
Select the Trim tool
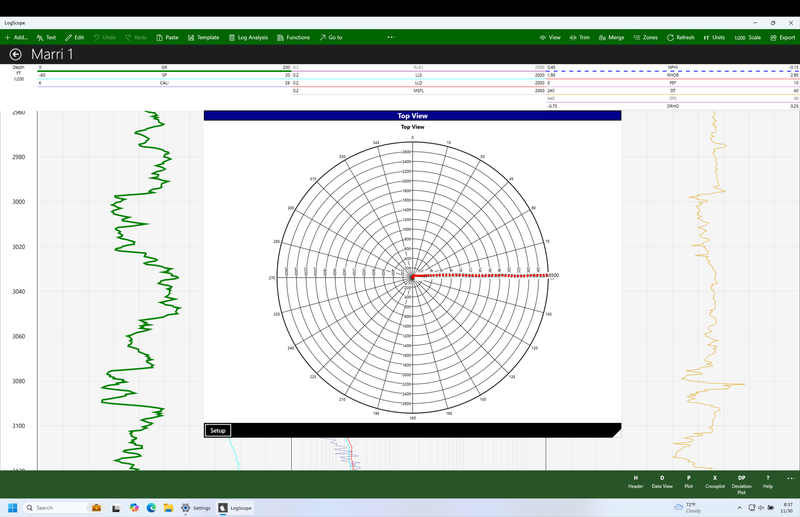tap(580, 37)
